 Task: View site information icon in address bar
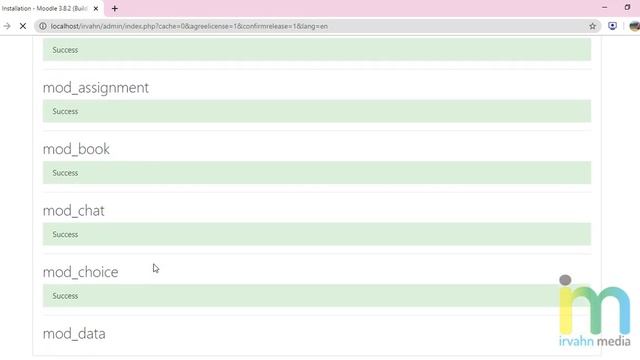[x=42, y=26]
